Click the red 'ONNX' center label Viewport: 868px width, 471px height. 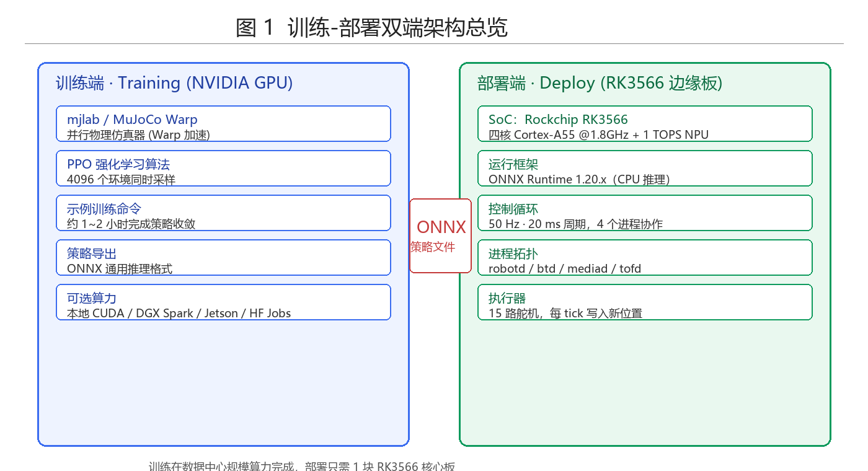(x=441, y=227)
